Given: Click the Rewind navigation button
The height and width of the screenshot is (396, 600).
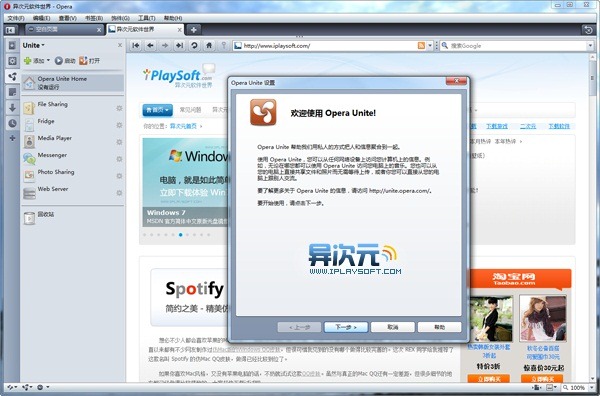Looking at the screenshot, I should (135, 46).
